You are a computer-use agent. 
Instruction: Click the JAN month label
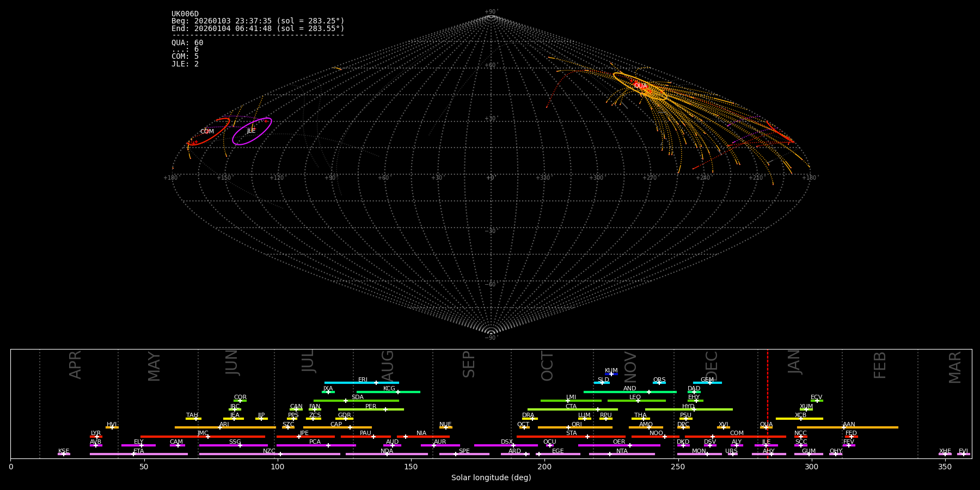tap(794, 362)
